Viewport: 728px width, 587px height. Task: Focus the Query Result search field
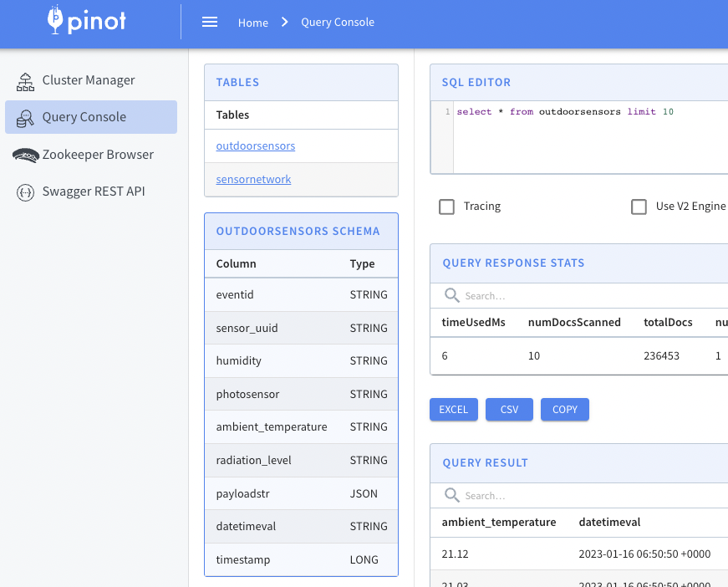coord(585,496)
